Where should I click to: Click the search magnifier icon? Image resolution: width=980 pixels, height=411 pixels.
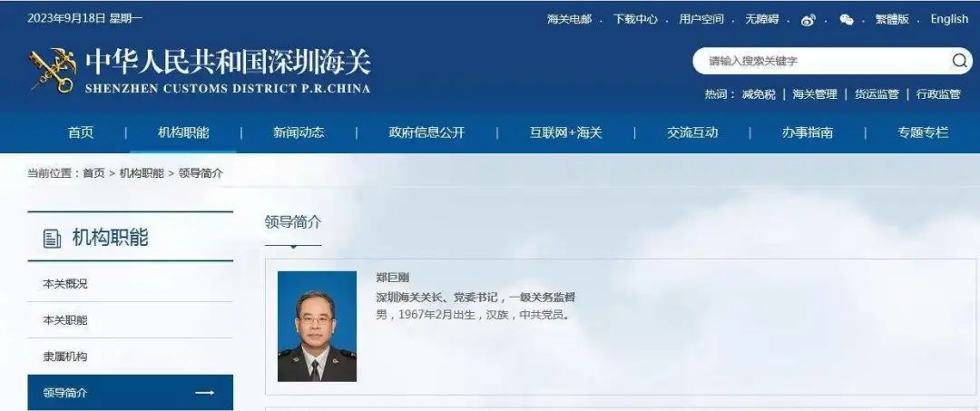pyautogui.click(x=959, y=61)
